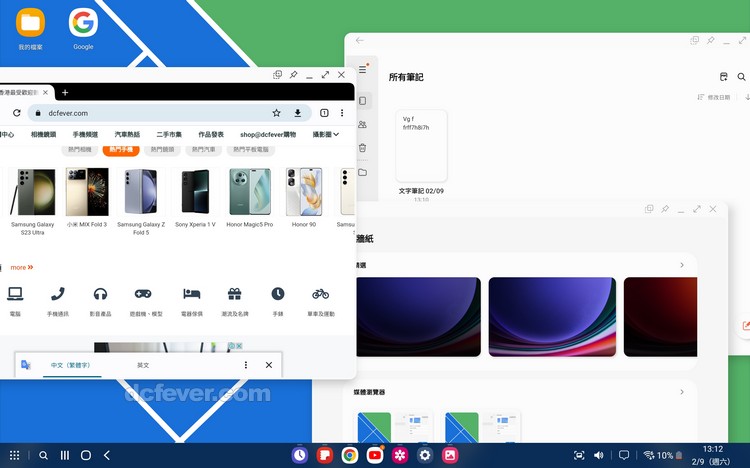The width and height of the screenshot is (750, 468).
Task: Take screenshot via tray capture icon
Action: pos(579,455)
